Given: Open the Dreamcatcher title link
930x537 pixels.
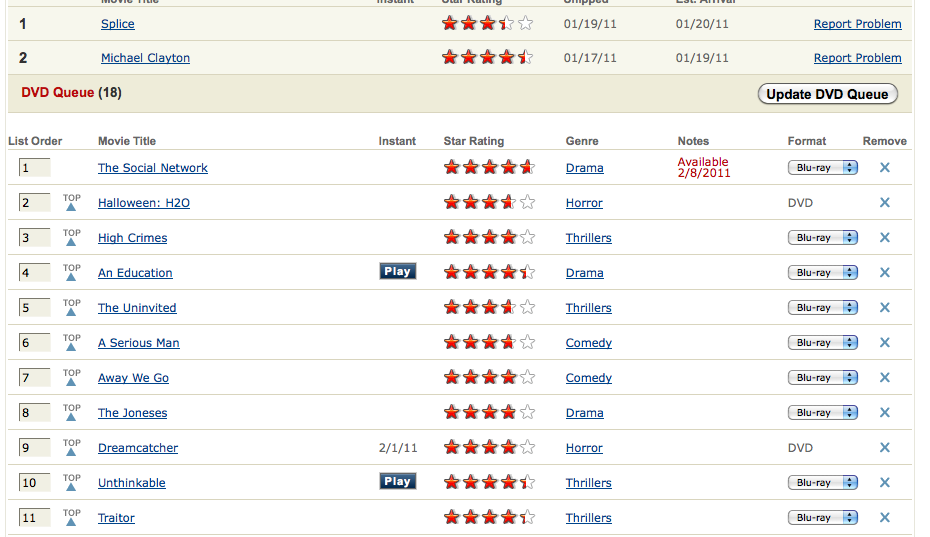Looking at the screenshot, I should (138, 448).
